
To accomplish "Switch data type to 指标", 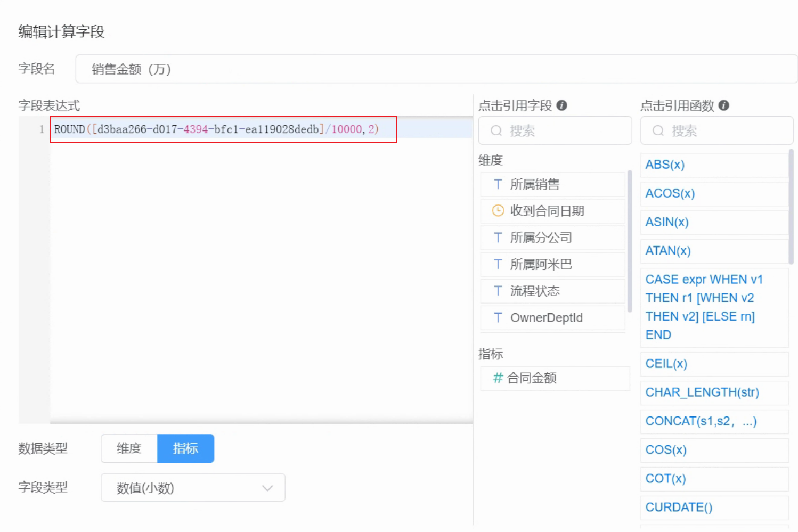I will point(185,448).
